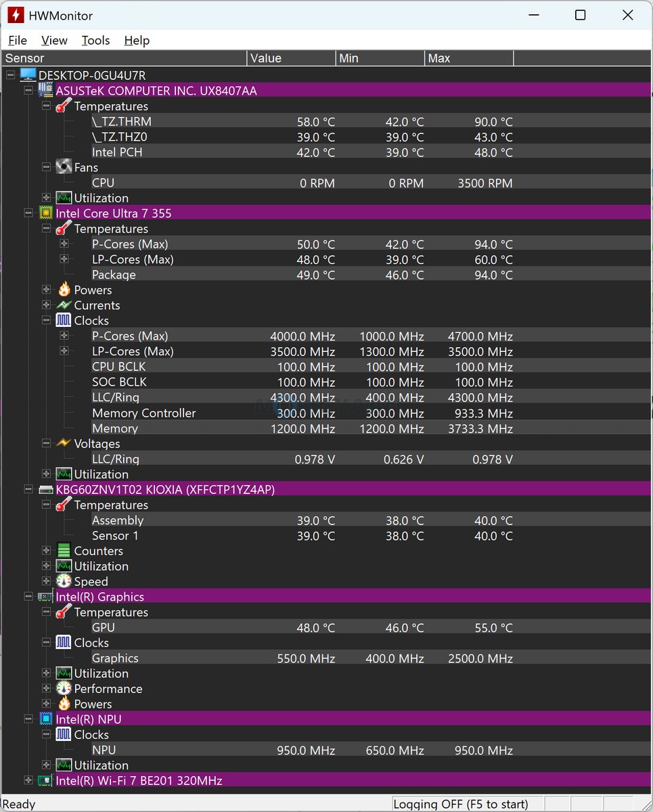
Task: Collapse the DESKTOP-0GU4U7R root node
Action: tap(10, 74)
